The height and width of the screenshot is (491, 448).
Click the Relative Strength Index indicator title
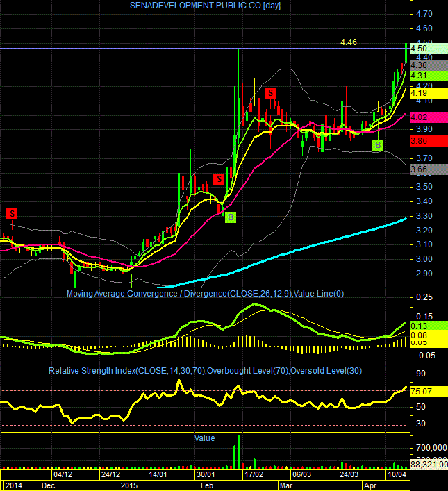[205, 371]
